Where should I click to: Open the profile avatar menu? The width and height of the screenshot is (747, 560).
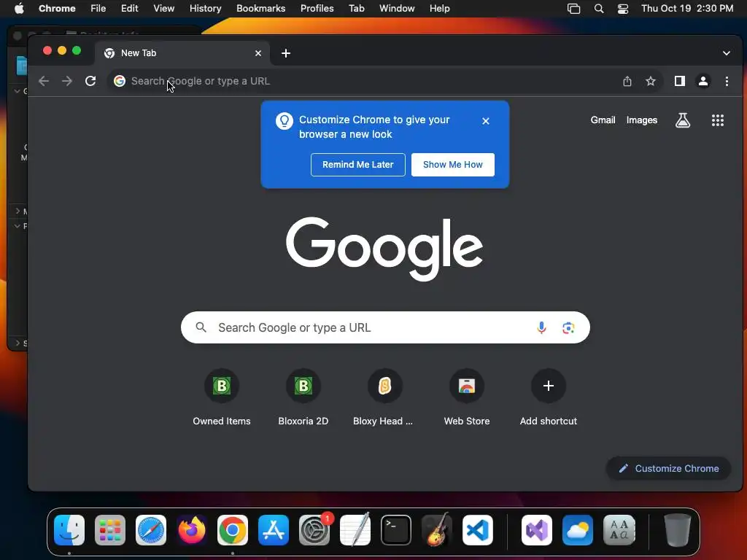pos(703,82)
